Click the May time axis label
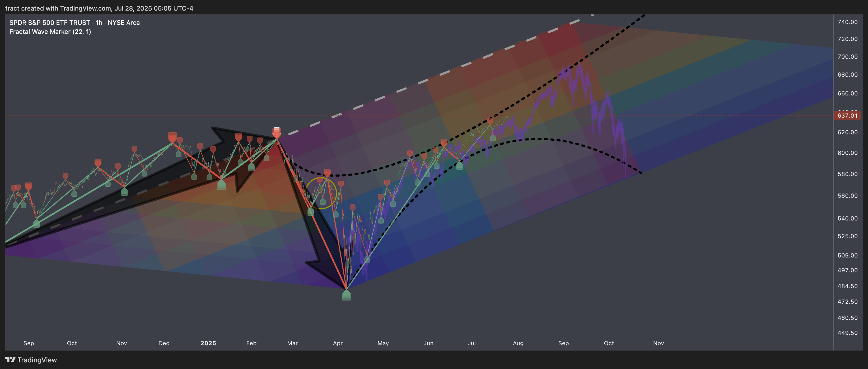 point(383,343)
